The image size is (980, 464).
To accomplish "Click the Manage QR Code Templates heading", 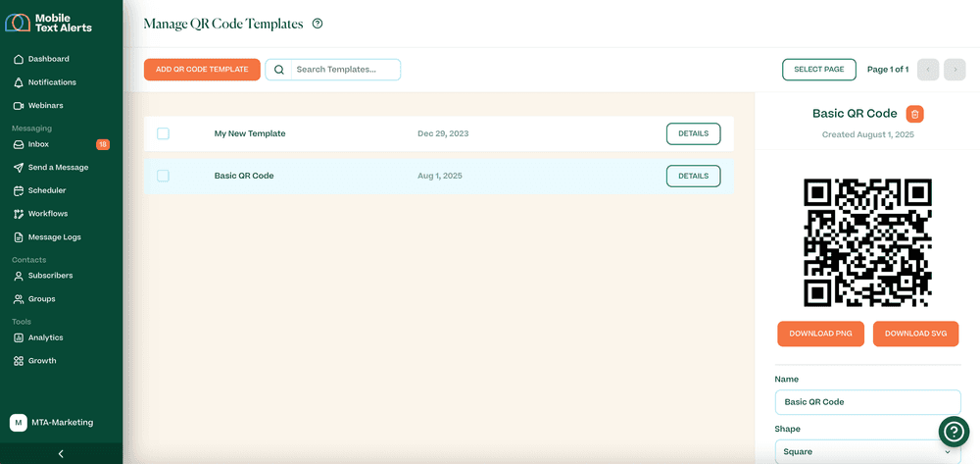I will click(223, 24).
